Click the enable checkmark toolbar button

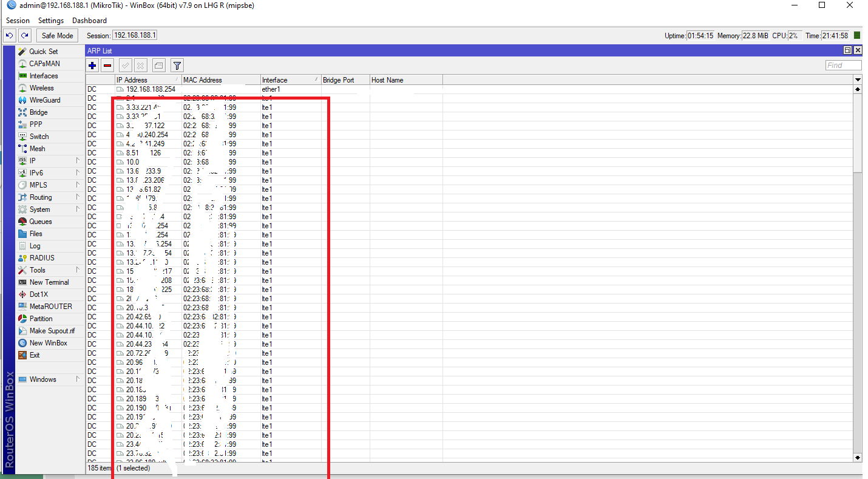126,65
